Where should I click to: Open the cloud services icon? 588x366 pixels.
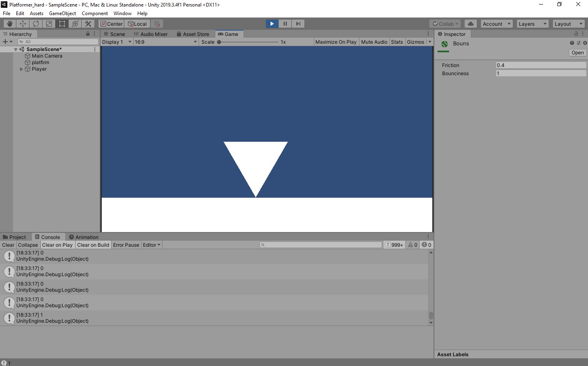point(471,24)
